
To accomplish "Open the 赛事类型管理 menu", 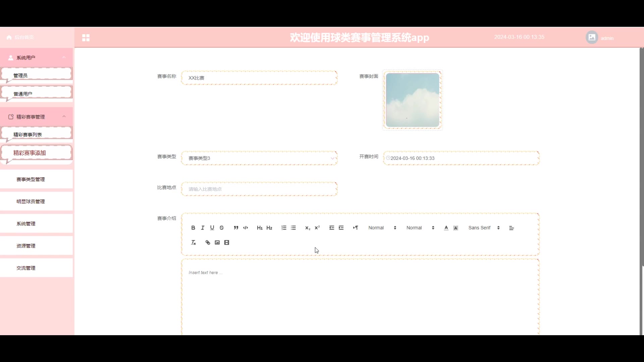I will [31, 179].
